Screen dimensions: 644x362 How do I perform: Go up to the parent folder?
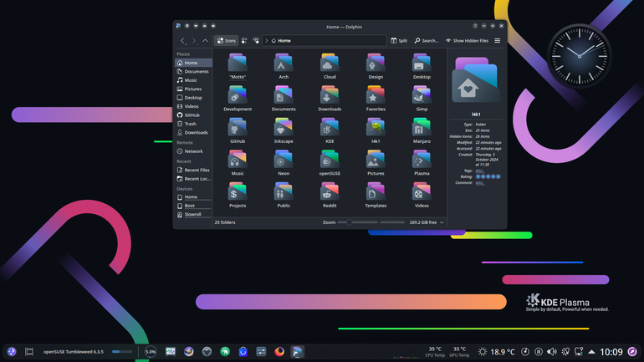click(205, 41)
